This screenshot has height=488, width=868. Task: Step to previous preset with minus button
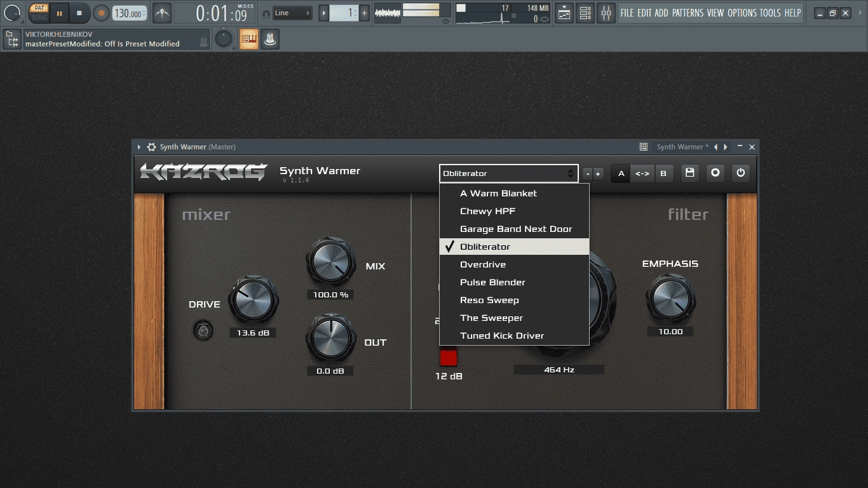(588, 173)
